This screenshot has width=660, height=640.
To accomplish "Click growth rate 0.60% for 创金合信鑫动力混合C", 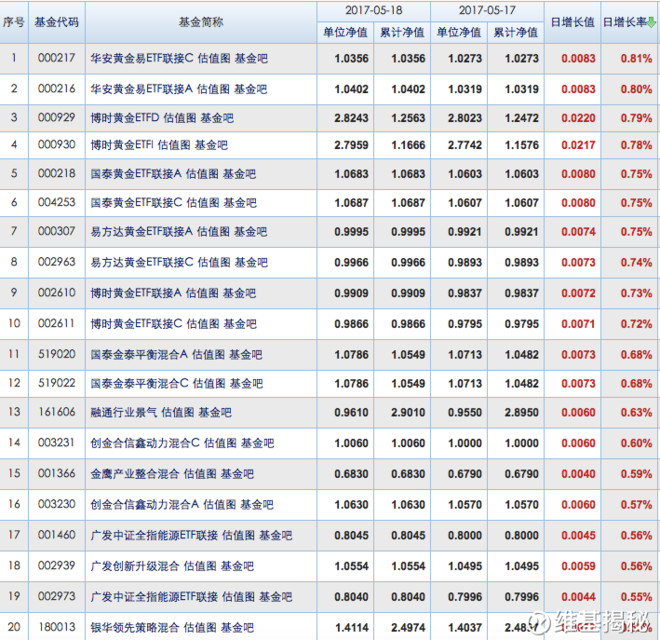I will [x=636, y=443].
